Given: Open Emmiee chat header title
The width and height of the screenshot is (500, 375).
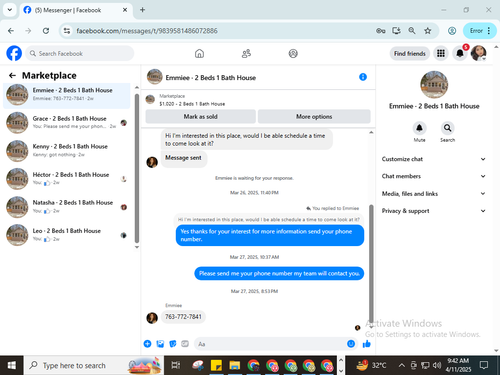Looking at the screenshot, I should 211,78.
